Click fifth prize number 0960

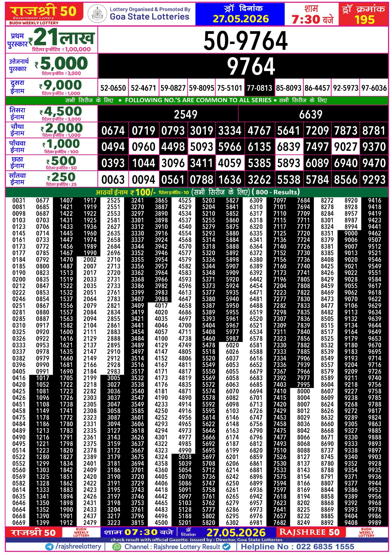(x=143, y=147)
